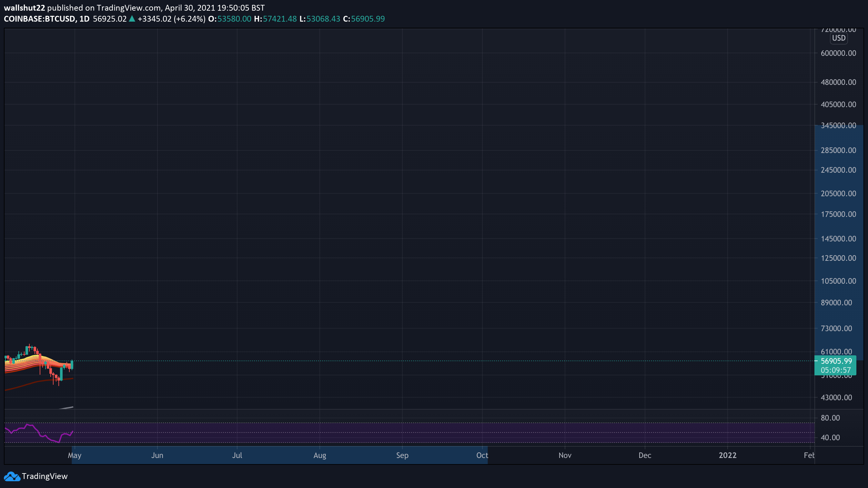Click the 405000.00 price axis label
Viewport: 868px width, 488px height.
(838, 105)
